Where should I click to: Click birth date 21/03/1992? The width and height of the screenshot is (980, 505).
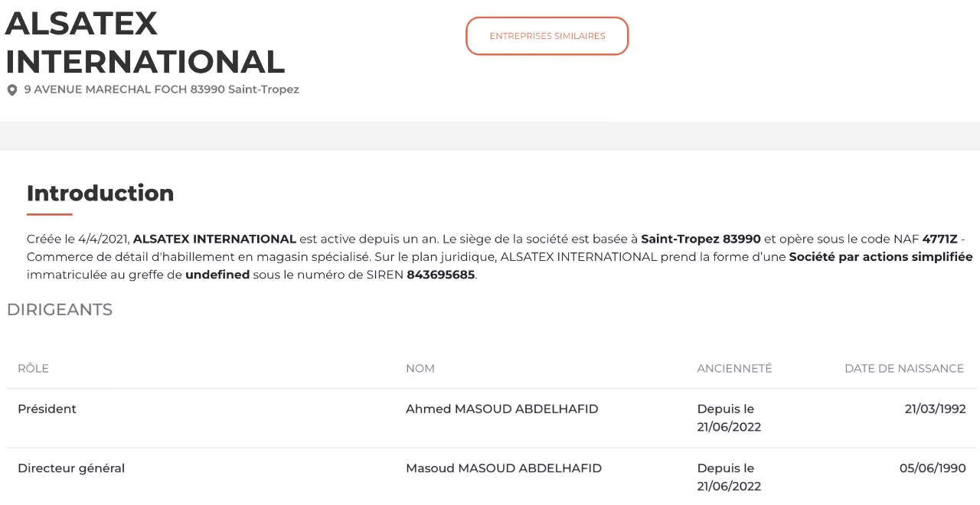click(x=935, y=409)
